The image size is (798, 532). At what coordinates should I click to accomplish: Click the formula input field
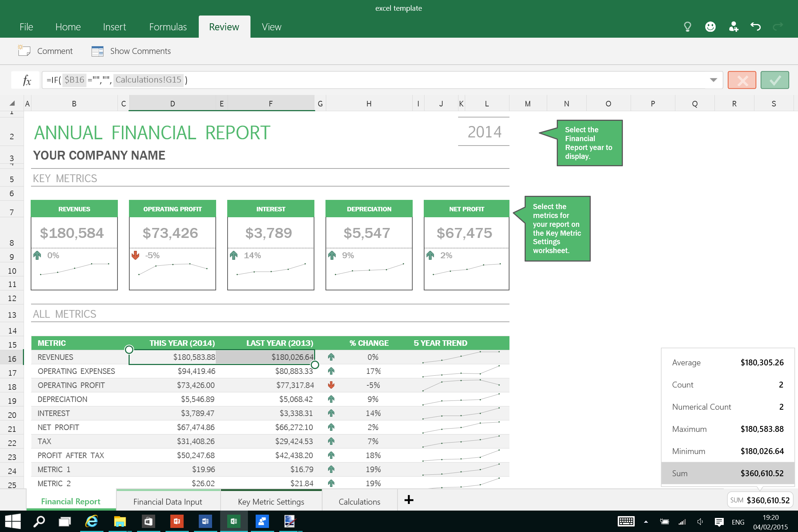pos(373,80)
